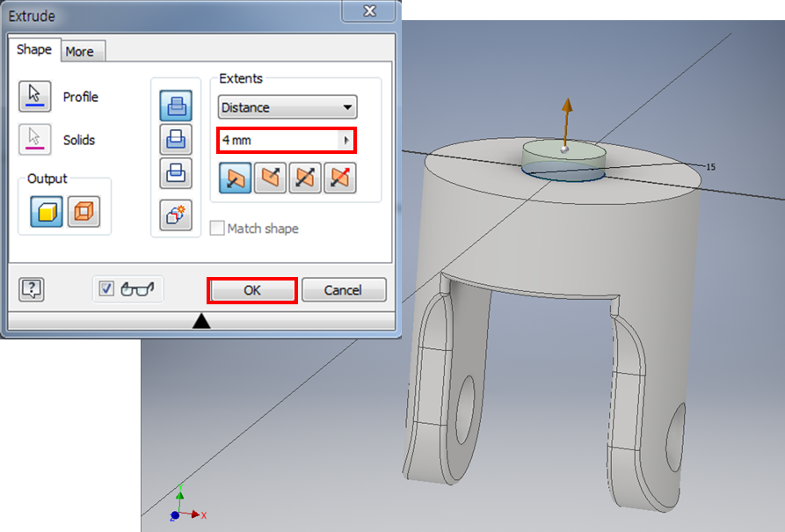This screenshot has height=532, width=785.
Task: Choose the New Solid operation button
Action: 176,215
